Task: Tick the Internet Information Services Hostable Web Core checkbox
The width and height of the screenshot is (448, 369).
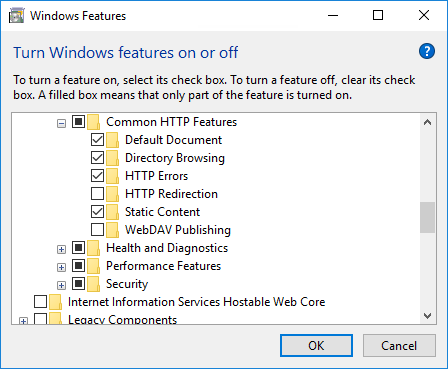Action: tap(40, 301)
